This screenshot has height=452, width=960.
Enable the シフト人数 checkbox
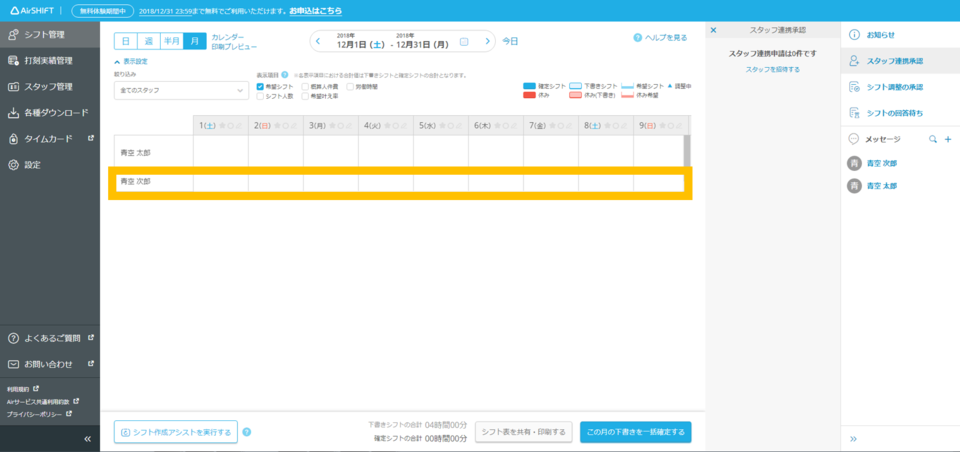click(x=261, y=96)
